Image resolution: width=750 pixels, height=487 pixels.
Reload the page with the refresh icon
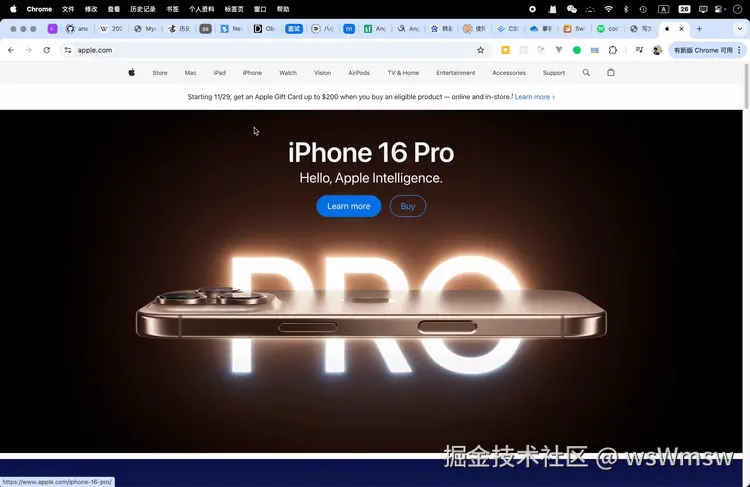46,50
